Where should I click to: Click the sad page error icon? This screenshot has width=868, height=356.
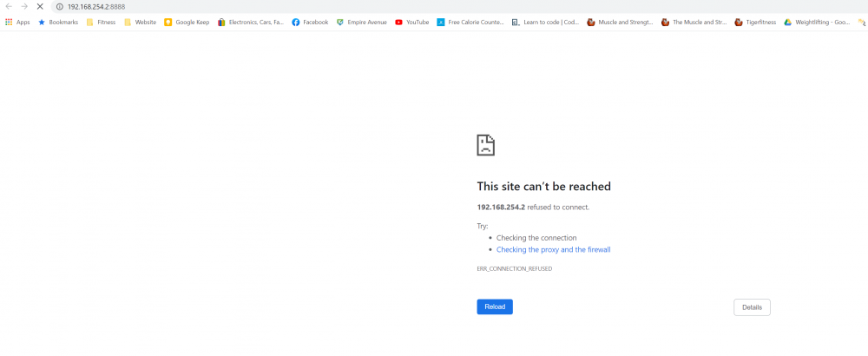pyautogui.click(x=485, y=145)
